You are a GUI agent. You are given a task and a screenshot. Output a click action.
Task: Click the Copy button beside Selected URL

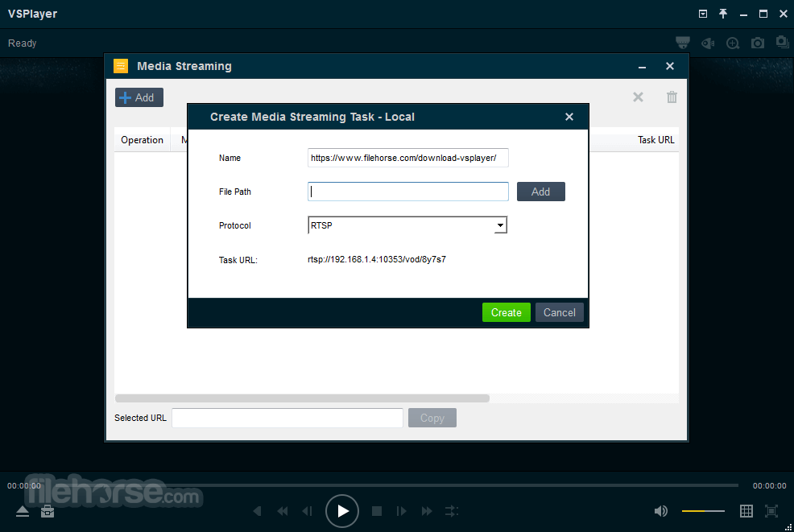click(x=432, y=418)
